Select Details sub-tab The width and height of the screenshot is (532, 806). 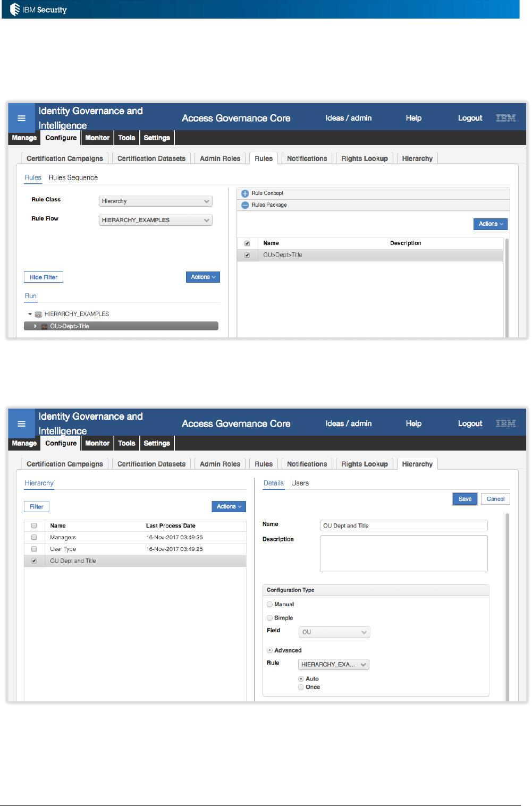(274, 483)
